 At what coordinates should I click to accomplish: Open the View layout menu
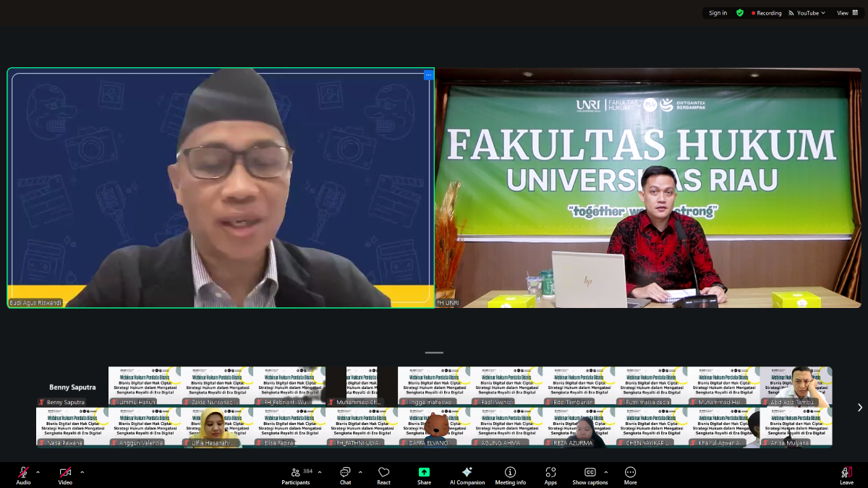point(847,13)
